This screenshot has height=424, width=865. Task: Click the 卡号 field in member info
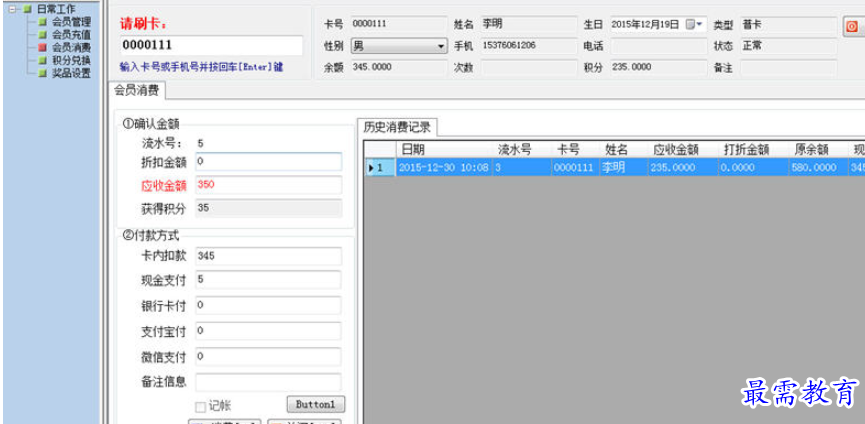tap(398, 24)
